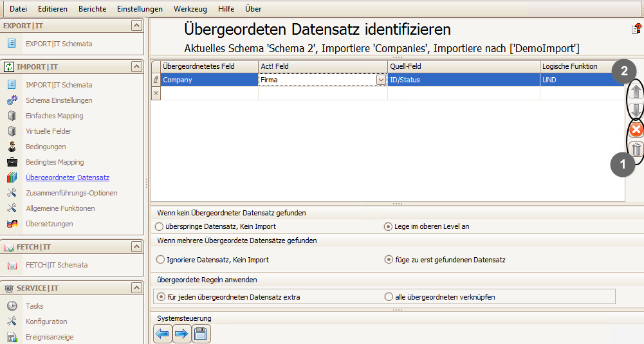Image resolution: width=644 pixels, height=344 pixels.
Task: Go to Allgemeine Funktionen
Action: pos(60,208)
